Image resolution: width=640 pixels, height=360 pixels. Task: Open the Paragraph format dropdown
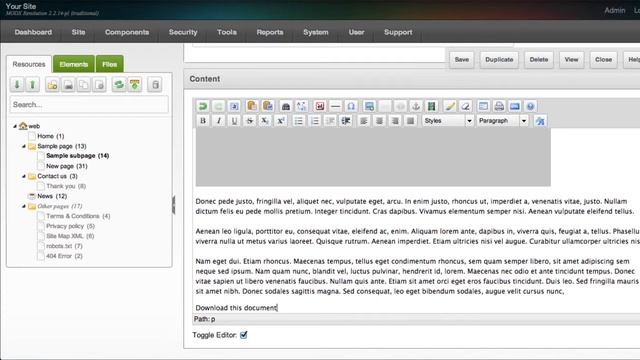[x=502, y=121]
